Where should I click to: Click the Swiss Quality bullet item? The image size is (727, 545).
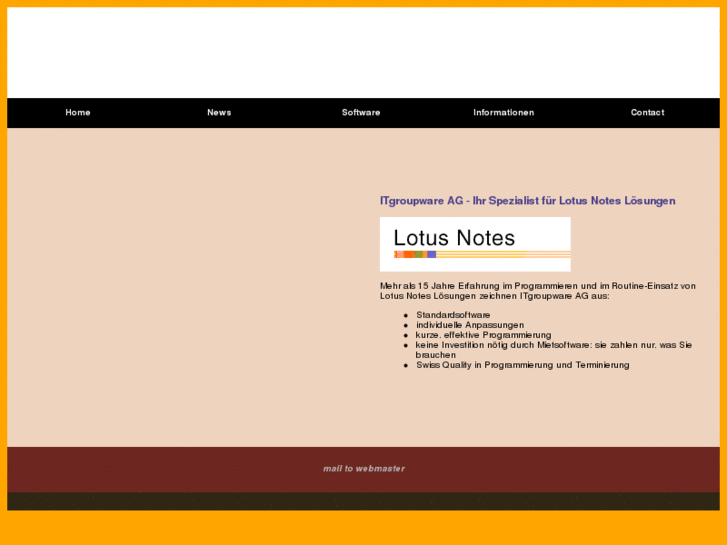click(523, 365)
